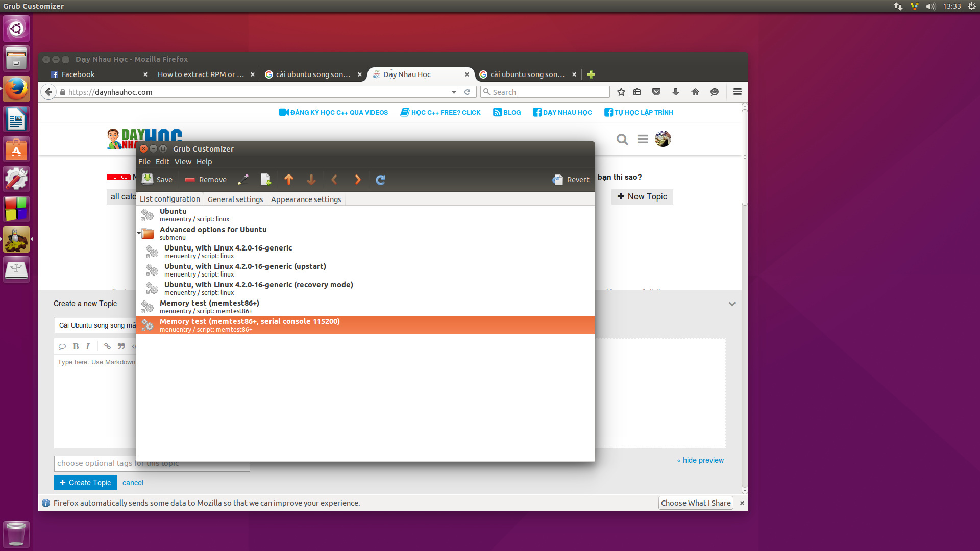
Task: Save page to Pocket
Action: [x=656, y=92]
